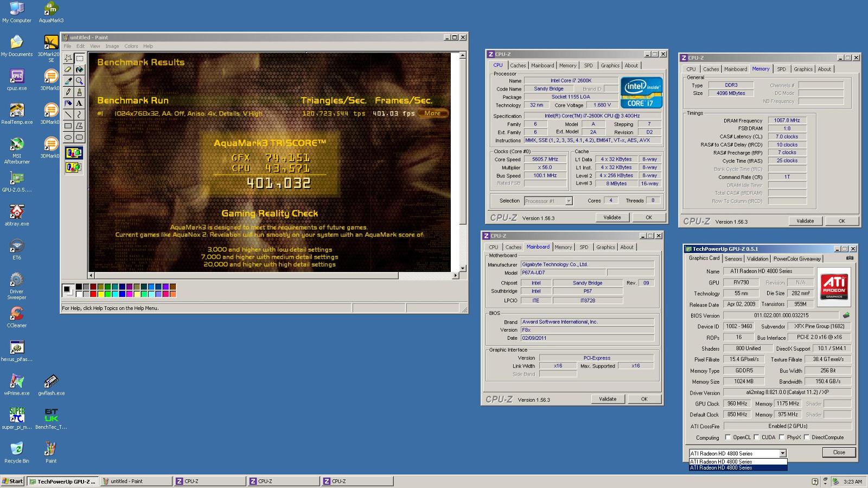Choose the Fill With Color bucket tool
The image size is (868, 488).
pyautogui.click(x=80, y=69)
